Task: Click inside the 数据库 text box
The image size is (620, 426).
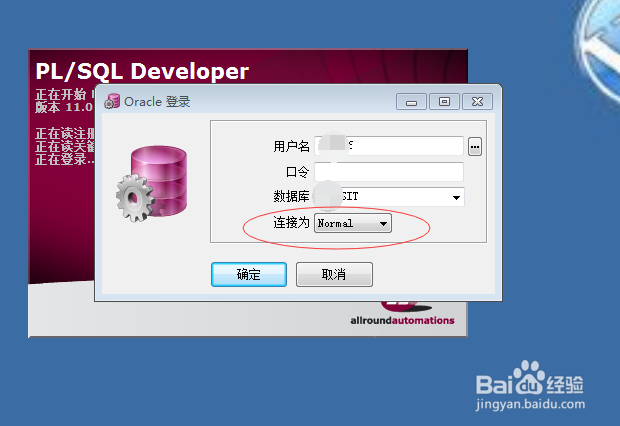Action: [382, 197]
